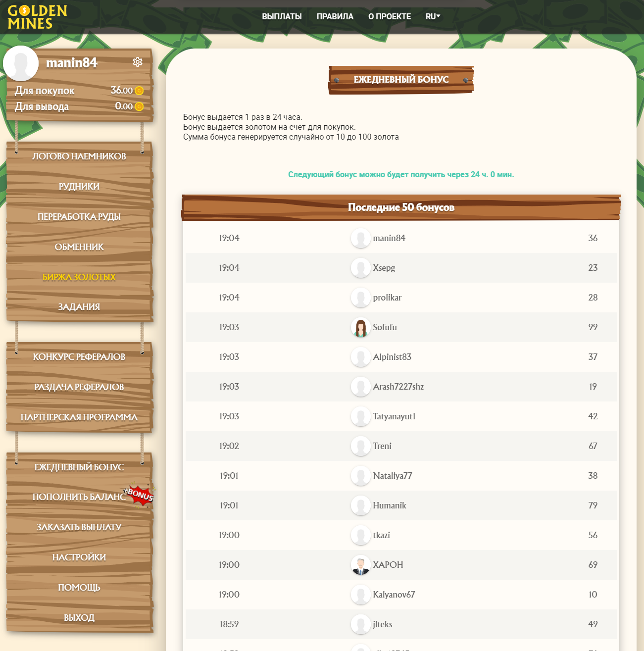
Task: Click the Sofufu username in bonus list
Action: tap(385, 327)
